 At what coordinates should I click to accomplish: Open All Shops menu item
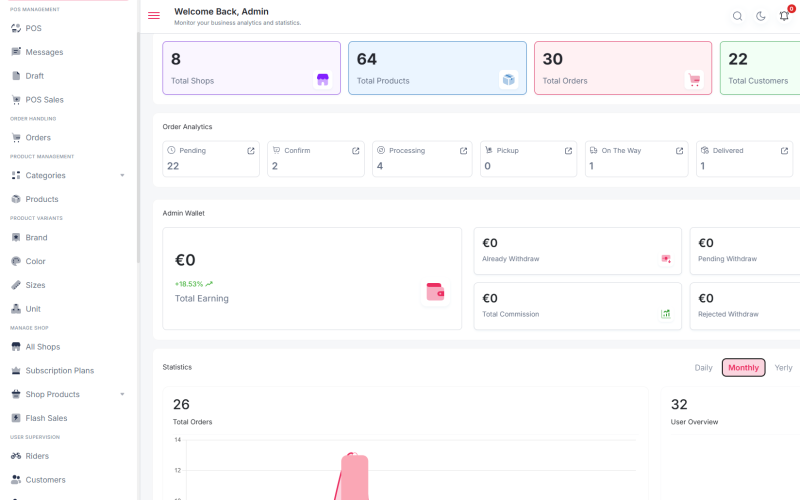[43, 346]
